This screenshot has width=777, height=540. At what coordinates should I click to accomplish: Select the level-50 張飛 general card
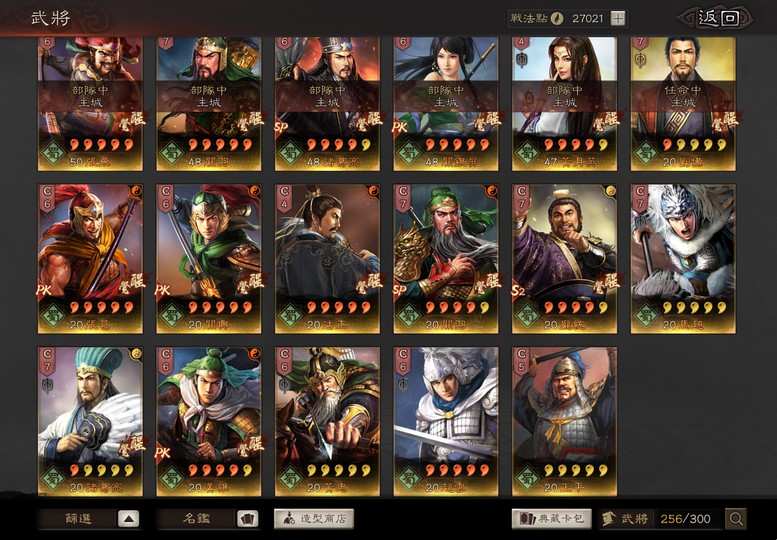pos(90,104)
